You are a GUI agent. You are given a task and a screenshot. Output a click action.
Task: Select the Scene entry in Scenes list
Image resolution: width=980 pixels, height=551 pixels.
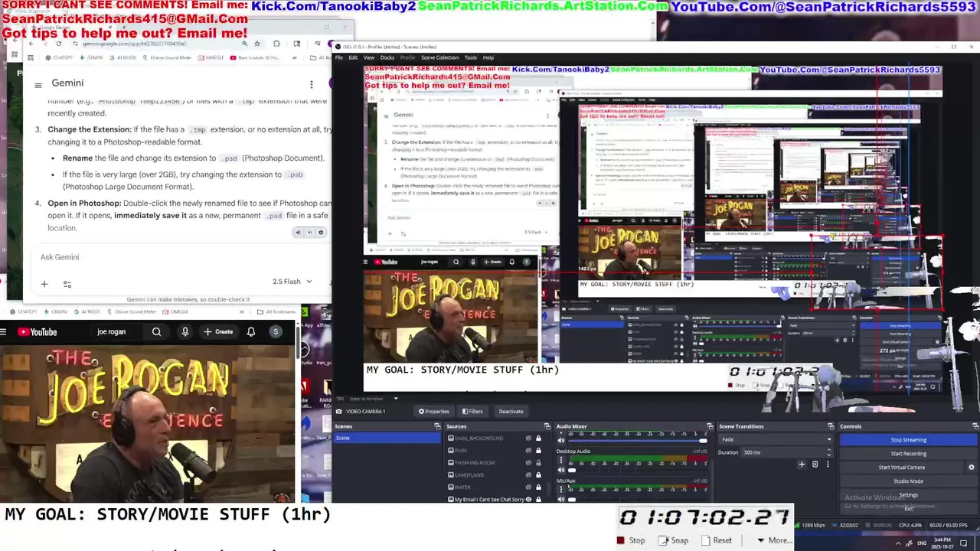coord(387,438)
